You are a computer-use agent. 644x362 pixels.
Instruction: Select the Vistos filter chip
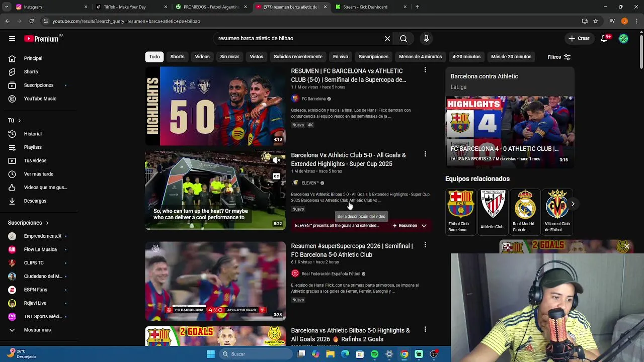point(257,57)
